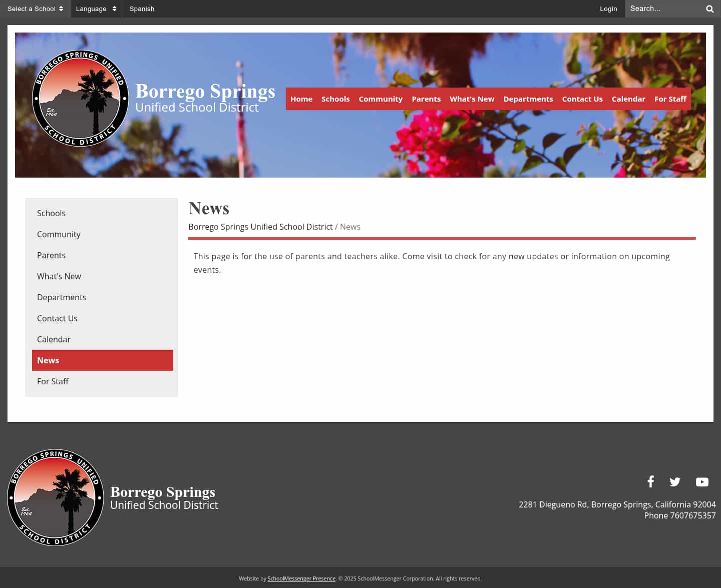Select Contact Us in the left sidebar
The image size is (721, 588).
pyautogui.click(x=57, y=318)
